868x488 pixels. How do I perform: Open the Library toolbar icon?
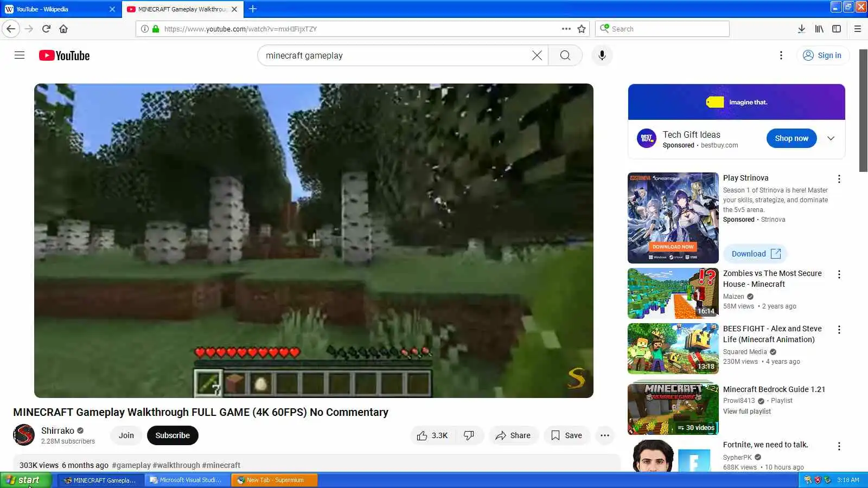[819, 29]
